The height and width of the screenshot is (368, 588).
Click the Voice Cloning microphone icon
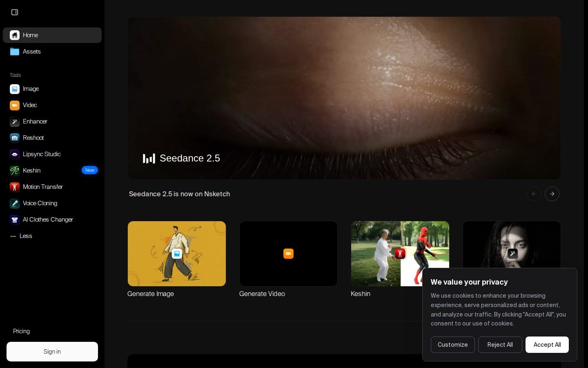point(15,203)
